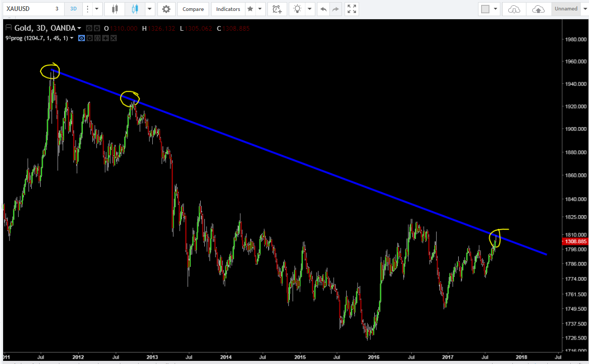The width and height of the screenshot is (589, 364).
Task: Select the bars chart style icon
Action: coord(115,9)
